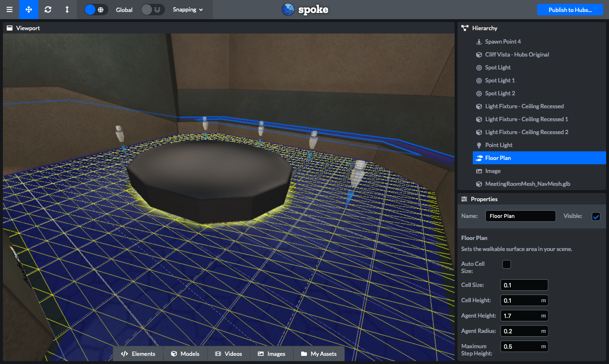
Task: Select the Rotate tool
Action: 48,10
